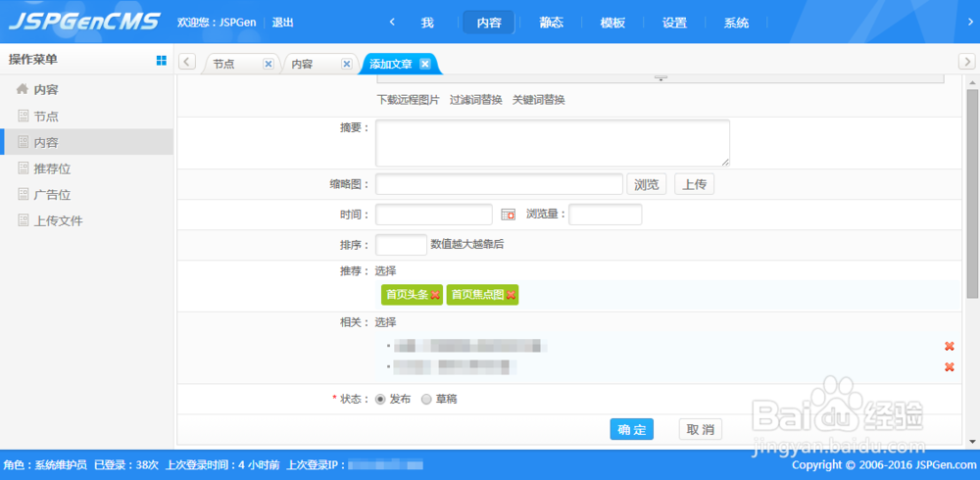Click the 退出 logout link
This screenshot has width=980, height=480.
tap(282, 23)
